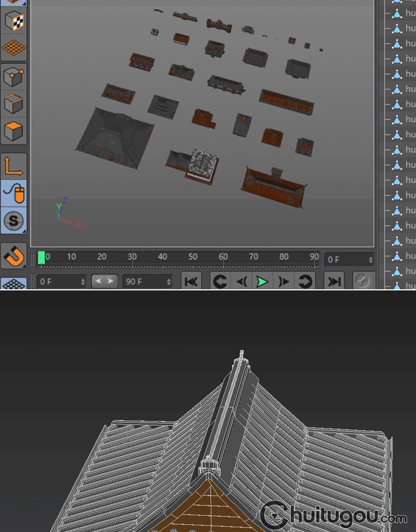416x532 pixels.
Task: Click the record keyframe button
Action: coord(362,282)
